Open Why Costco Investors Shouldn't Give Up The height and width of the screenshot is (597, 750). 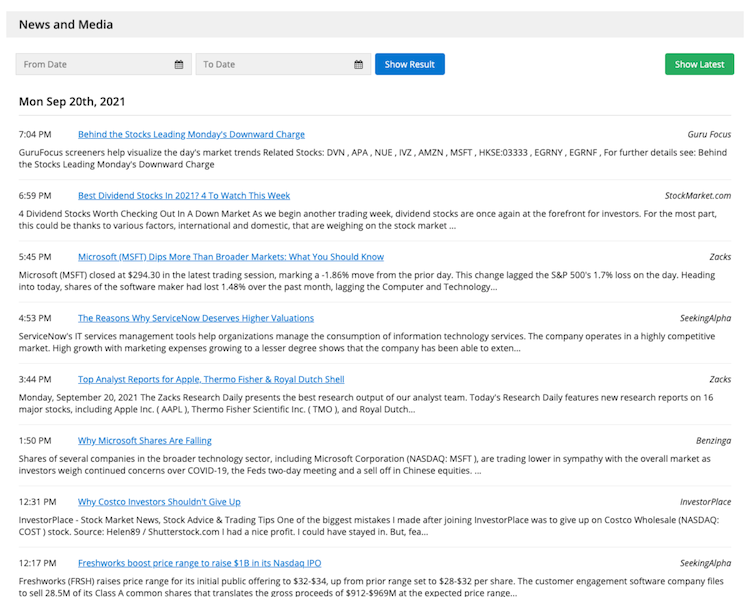[x=159, y=502]
